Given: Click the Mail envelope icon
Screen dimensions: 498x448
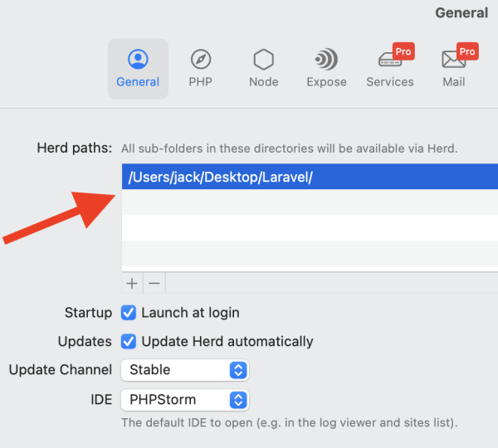Looking at the screenshot, I should [453, 61].
